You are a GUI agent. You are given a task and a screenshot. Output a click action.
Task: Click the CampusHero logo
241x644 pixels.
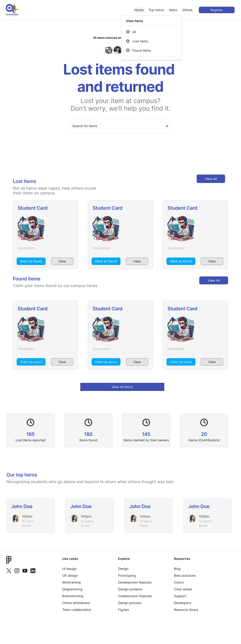point(12,10)
